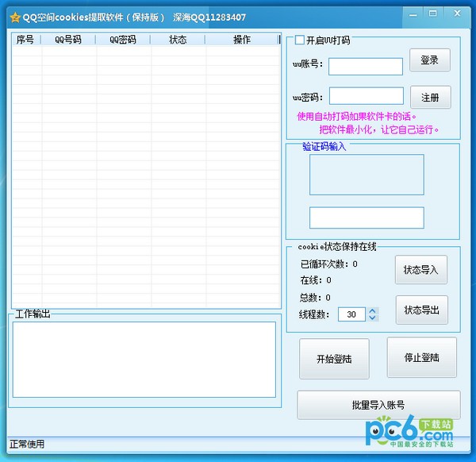Click the QQ号码 column header
Image resolution: width=476 pixels, height=462 pixels.
pyautogui.click(x=68, y=40)
